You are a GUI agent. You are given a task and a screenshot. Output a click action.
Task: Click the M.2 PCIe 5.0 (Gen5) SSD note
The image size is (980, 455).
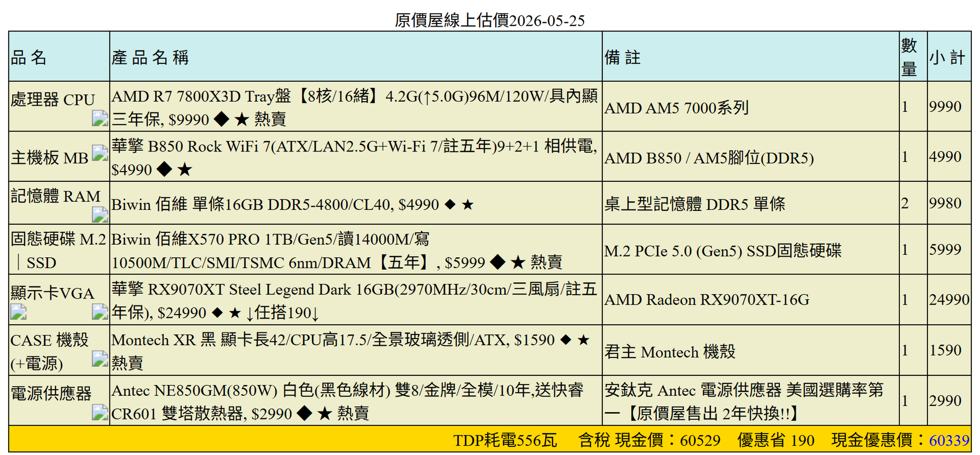(x=723, y=251)
